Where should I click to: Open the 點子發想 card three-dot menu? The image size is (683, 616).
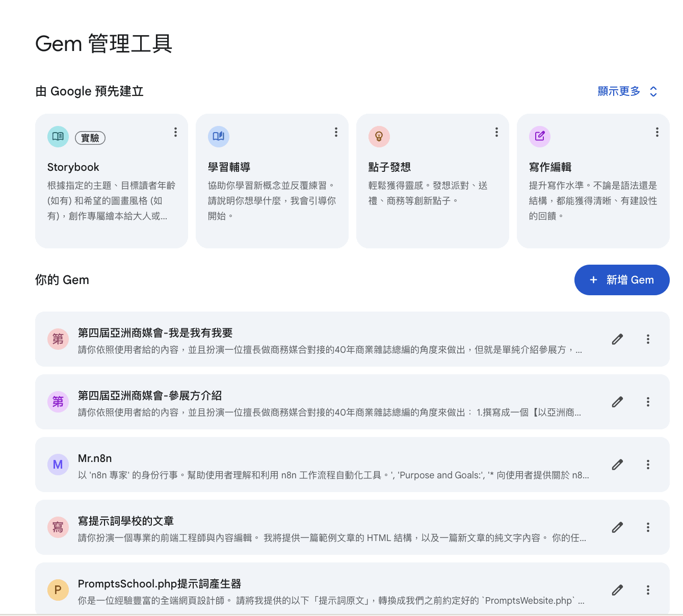tap(496, 132)
